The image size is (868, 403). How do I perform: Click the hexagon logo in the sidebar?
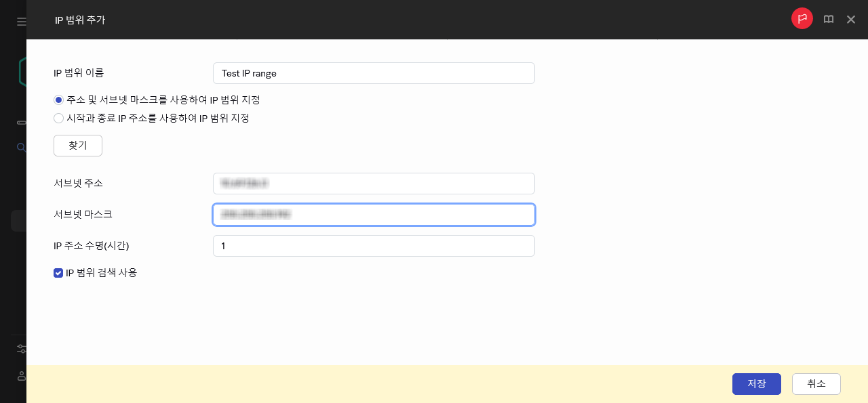(22, 71)
